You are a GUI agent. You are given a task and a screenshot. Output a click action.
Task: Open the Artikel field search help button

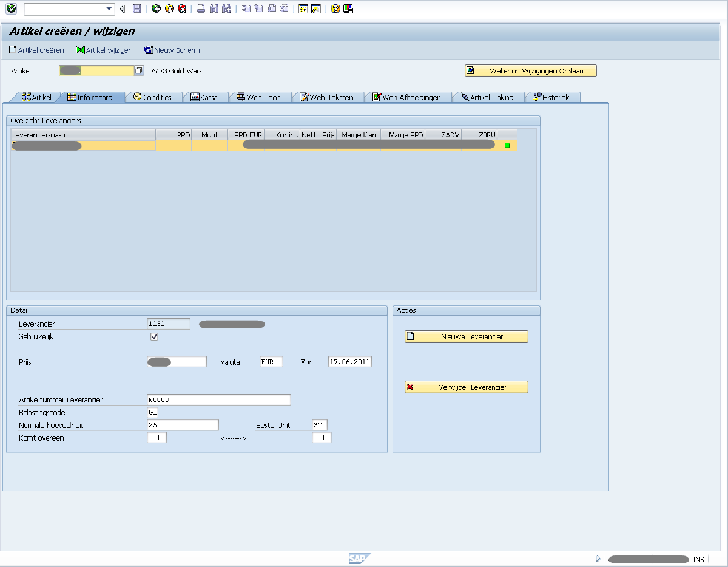coord(139,71)
